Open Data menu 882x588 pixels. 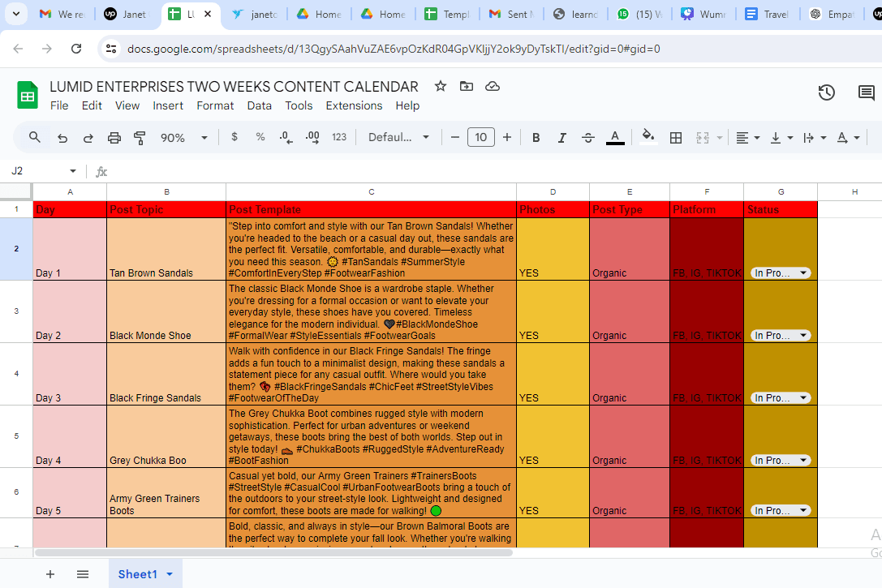click(259, 105)
